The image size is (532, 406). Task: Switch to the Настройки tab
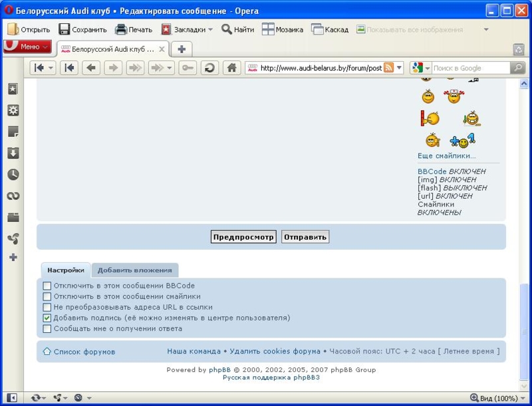tap(66, 270)
